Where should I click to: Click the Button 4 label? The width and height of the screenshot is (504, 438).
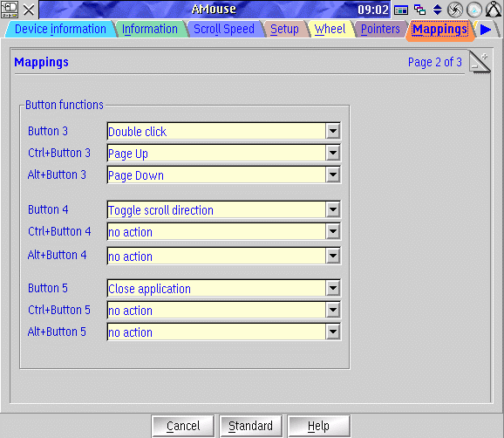tap(48, 209)
